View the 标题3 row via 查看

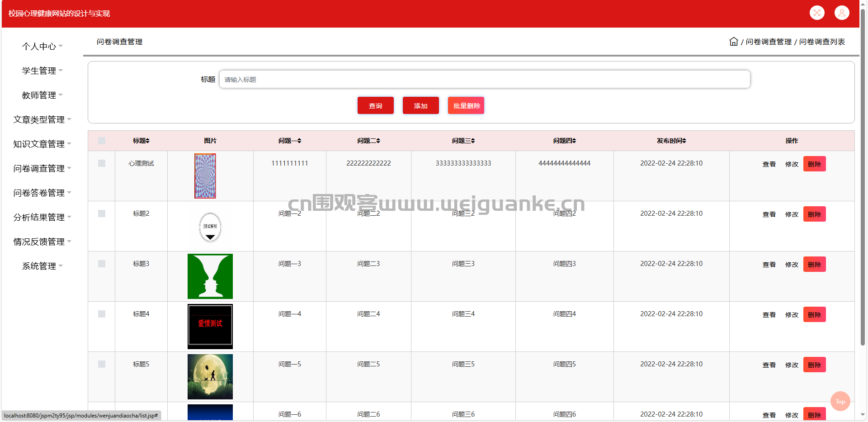point(769,265)
